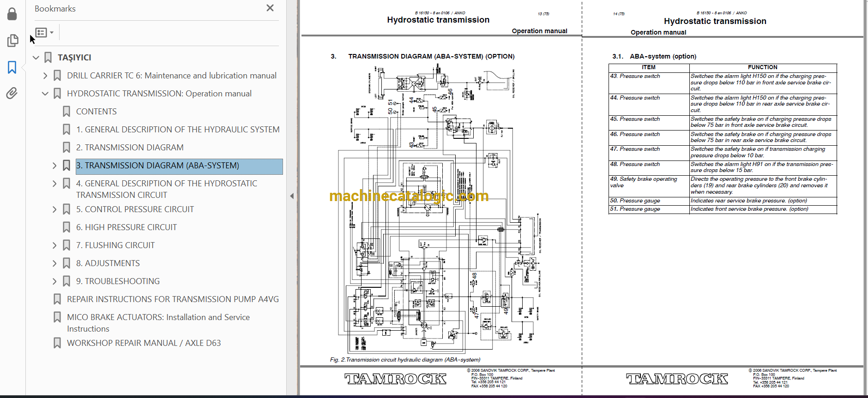Open WORKSHOP REPAIR MANUAL / AXLE D63 bookmark
The height and width of the screenshot is (398, 868).
[144, 343]
